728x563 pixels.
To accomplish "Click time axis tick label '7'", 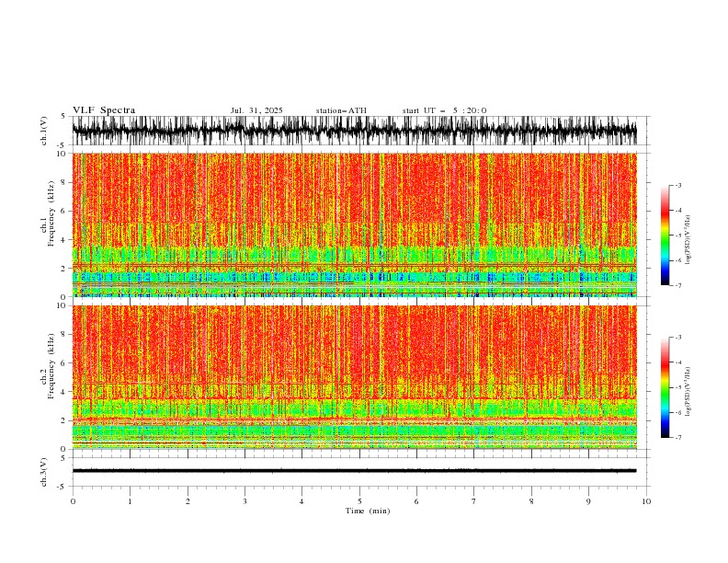I will [474, 501].
